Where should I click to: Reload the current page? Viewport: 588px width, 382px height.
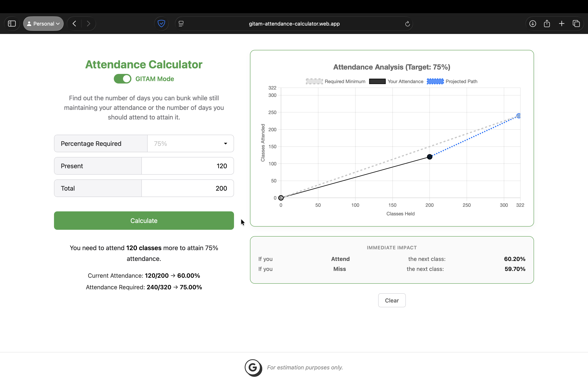(407, 24)
